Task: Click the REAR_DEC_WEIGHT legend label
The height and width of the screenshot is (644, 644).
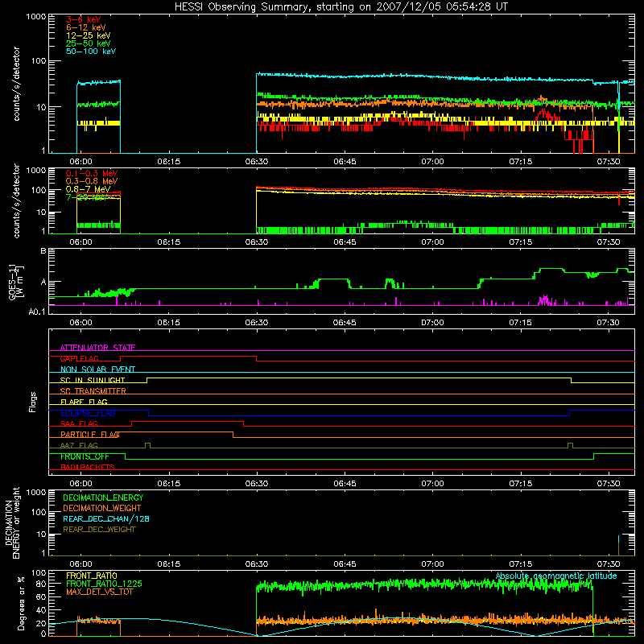Action: (x=99, y=530)
